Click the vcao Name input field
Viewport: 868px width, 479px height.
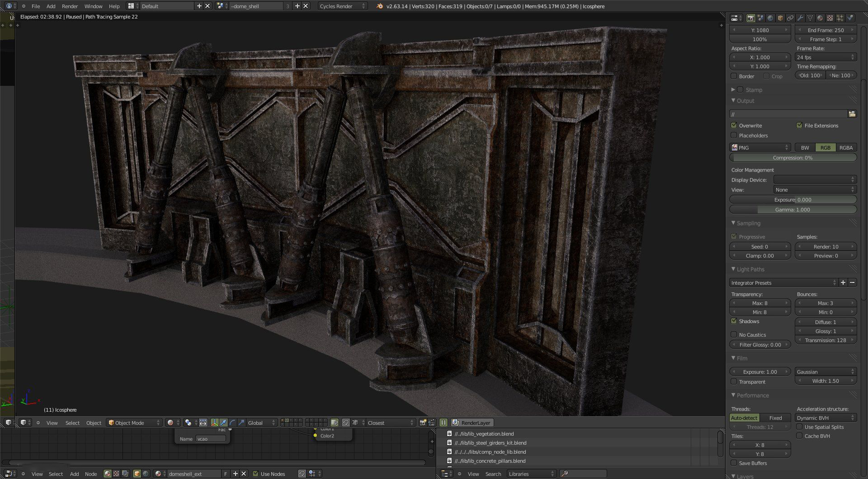click(210, 439)
